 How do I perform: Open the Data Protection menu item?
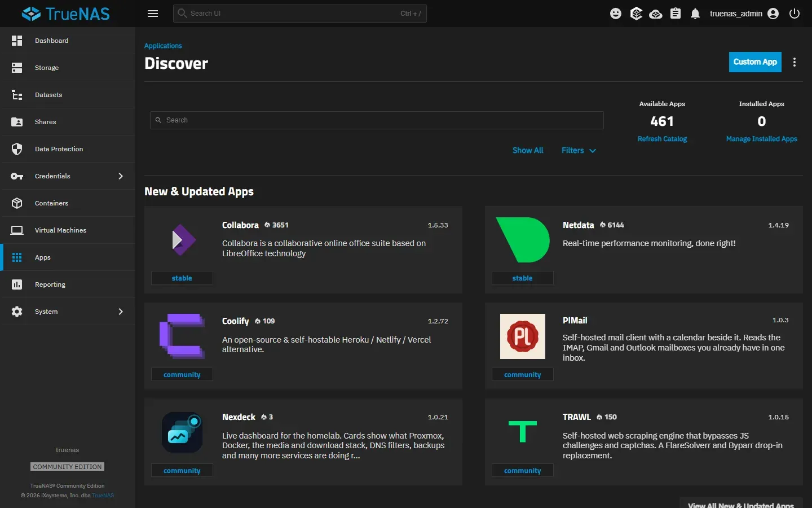(x=68, y=149)
